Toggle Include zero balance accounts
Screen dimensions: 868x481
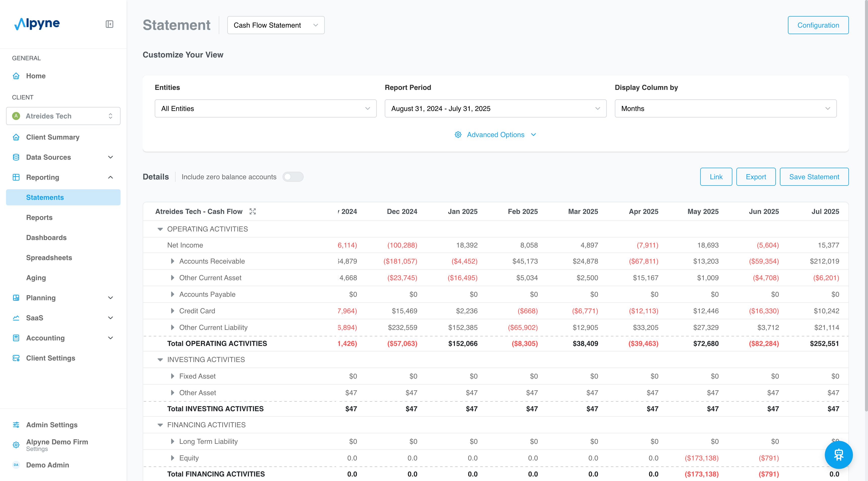(x=293, y=177)
